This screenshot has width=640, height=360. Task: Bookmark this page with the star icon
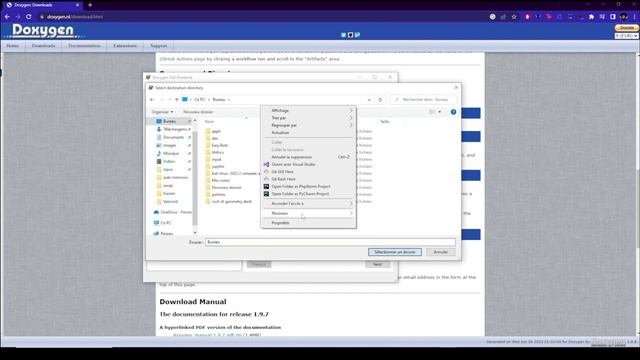[x=514, y=17]
